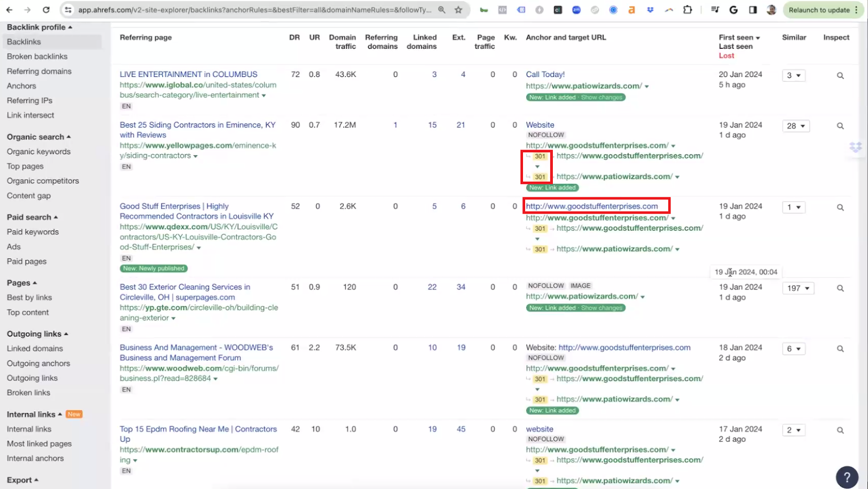Collapse the Organic search section
868x489 pixels.
click(x=39, y=137)
